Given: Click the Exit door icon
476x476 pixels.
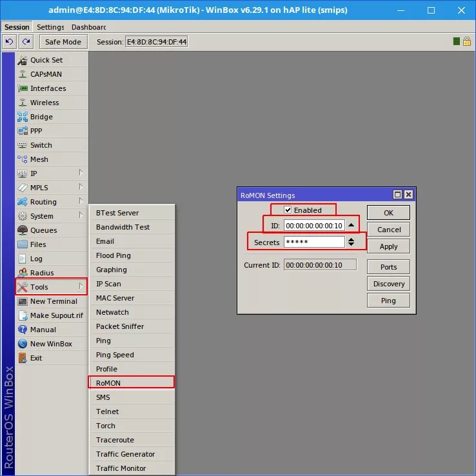Looking at the screenshot, I should (23, 358).
